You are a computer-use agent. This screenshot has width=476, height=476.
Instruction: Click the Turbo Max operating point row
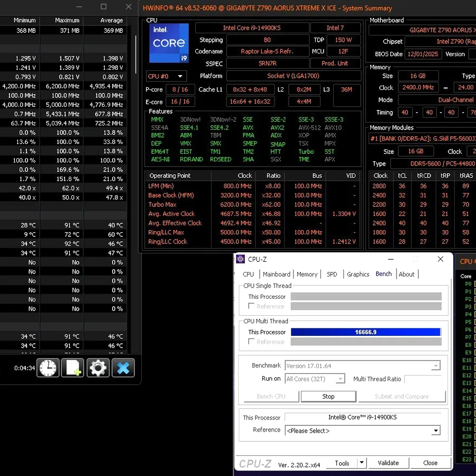pyautogui.click(x=253, y=205)
